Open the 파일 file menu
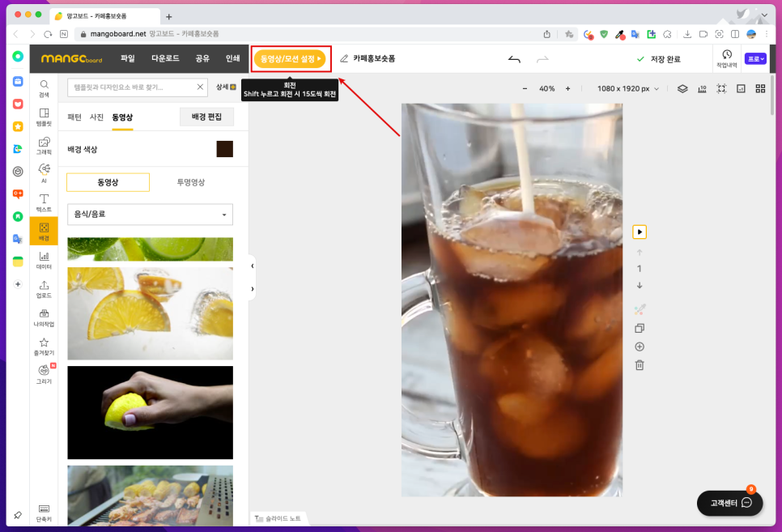 (x=128, y=58)
